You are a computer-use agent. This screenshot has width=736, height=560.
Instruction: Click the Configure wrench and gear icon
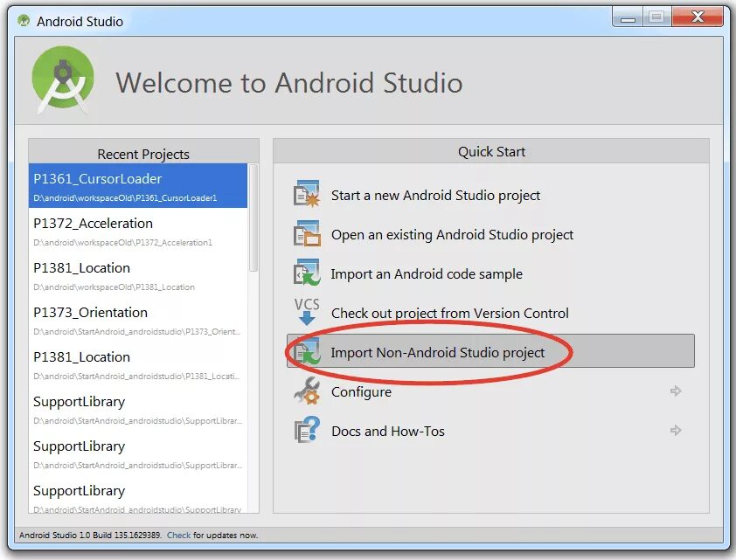307,391
